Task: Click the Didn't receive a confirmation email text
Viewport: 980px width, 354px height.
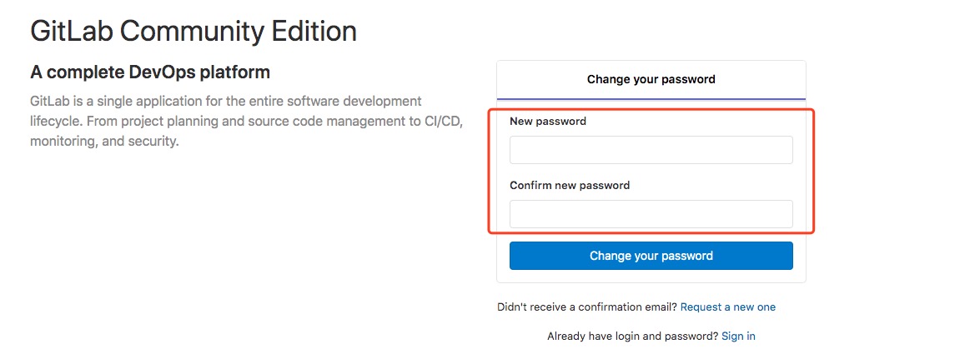Action: point(586,307)
